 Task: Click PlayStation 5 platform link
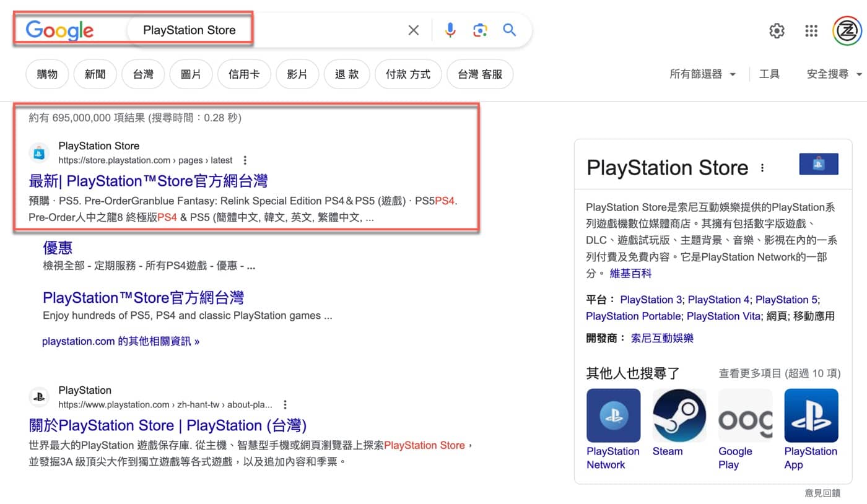coord(786,300)
